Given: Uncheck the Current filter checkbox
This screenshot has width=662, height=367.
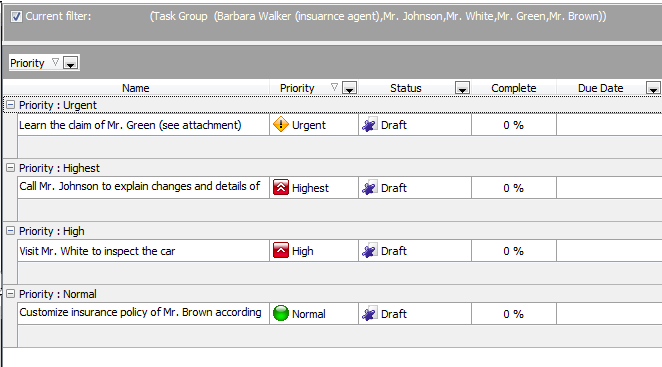Looking at the screenshot, I should 16,16.
